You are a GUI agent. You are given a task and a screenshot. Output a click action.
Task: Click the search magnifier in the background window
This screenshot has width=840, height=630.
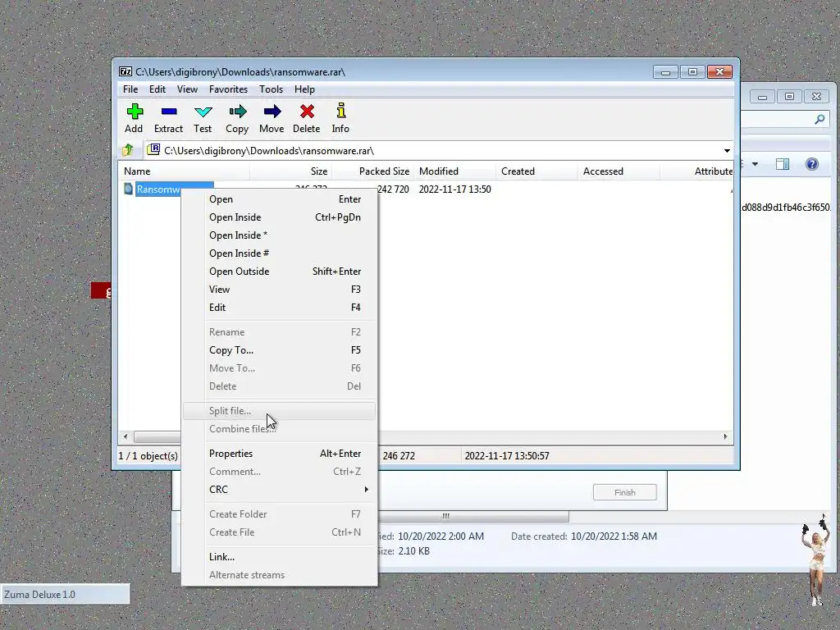[x=819, y=119]
